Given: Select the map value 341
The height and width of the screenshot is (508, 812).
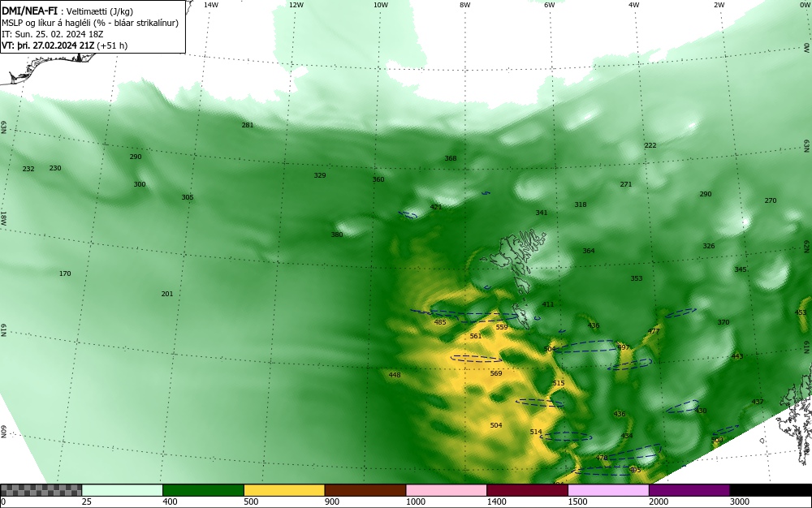Looking at the screenshot, I should pos(541,213).
